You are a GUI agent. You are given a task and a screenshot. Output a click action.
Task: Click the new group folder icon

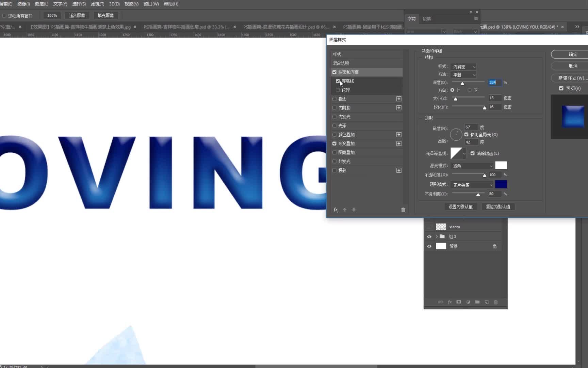(x=477, y=302)
